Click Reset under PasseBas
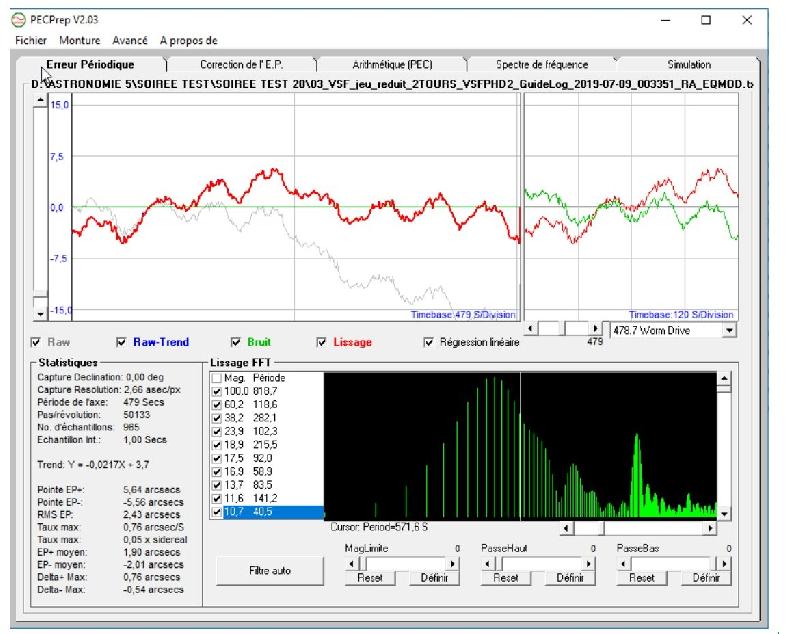The height and width of the screenshot is (634, 800). click(641, 578)
